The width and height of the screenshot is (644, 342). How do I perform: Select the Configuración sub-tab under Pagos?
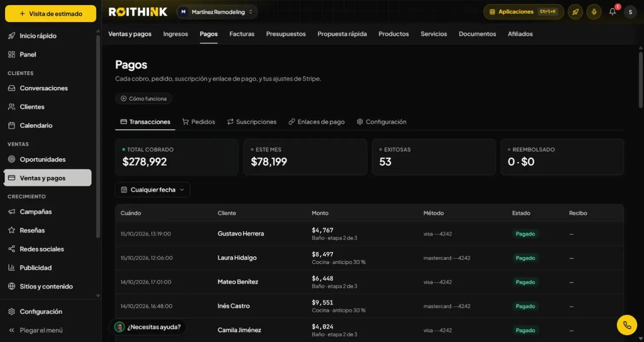coord(382,122)
